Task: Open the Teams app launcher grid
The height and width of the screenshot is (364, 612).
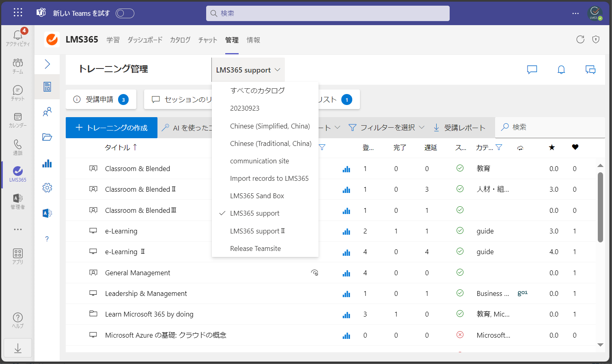Action: pyautogui.click(x=18, y=13)
